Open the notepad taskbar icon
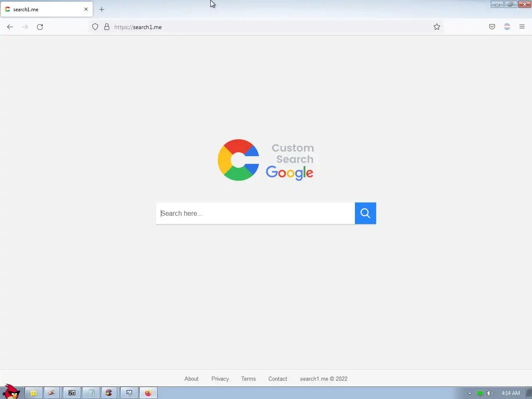The image size is (532, 399). [91, 393]
